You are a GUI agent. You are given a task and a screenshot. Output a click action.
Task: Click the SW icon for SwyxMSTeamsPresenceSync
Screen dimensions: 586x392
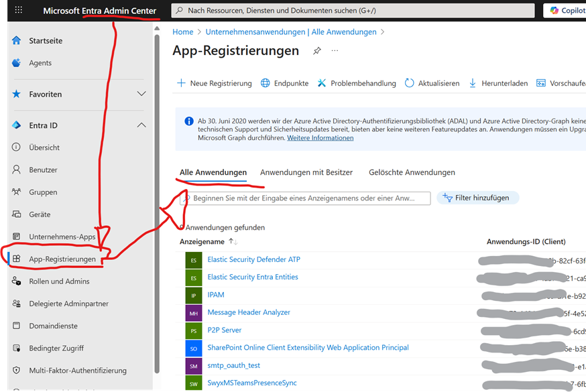point(194,383)
